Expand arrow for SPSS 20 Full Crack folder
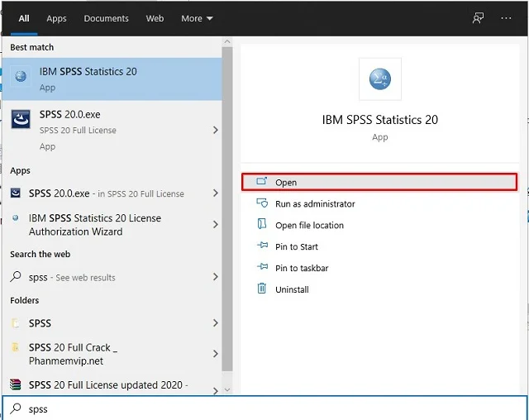529x420 pixels. click(x=216, y=354)
